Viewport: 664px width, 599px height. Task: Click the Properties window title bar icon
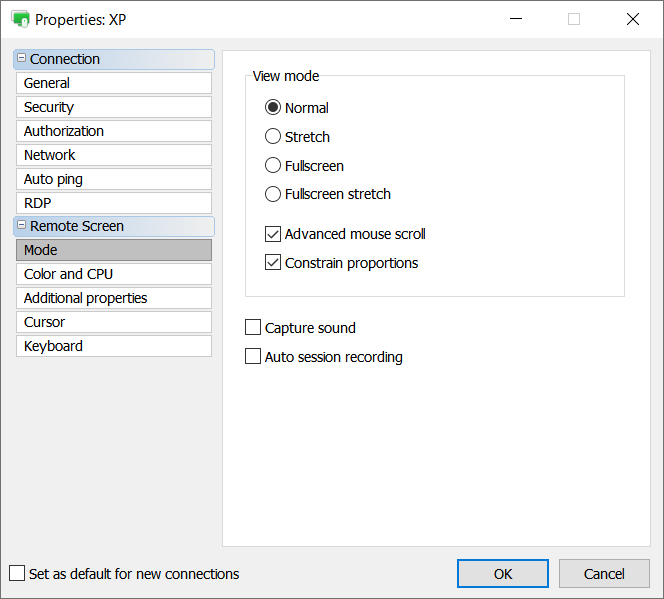20,19
